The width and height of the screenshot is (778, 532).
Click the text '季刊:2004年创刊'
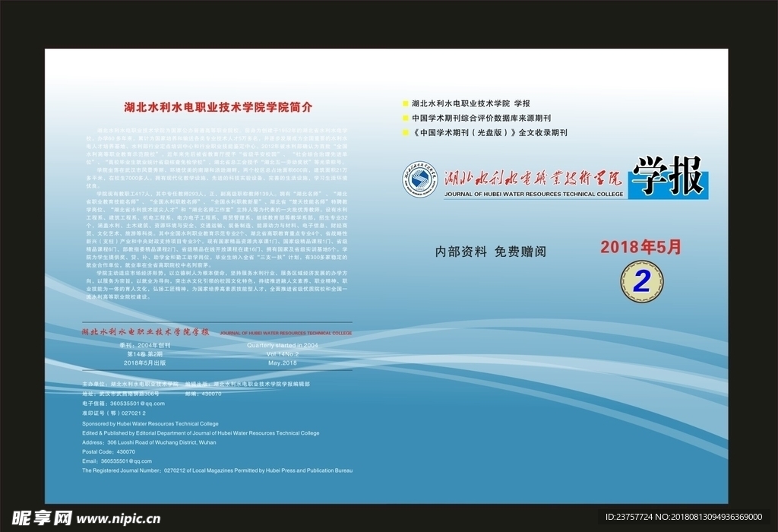click(145, 345)
